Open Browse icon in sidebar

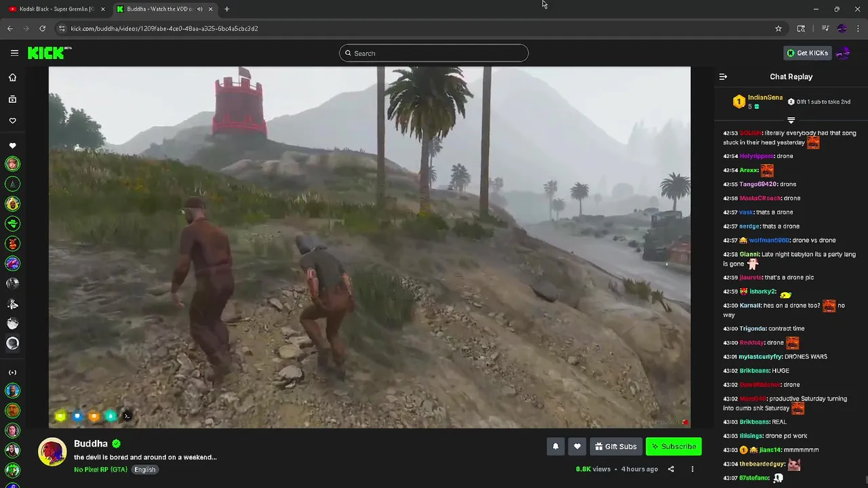click(12, 99)
